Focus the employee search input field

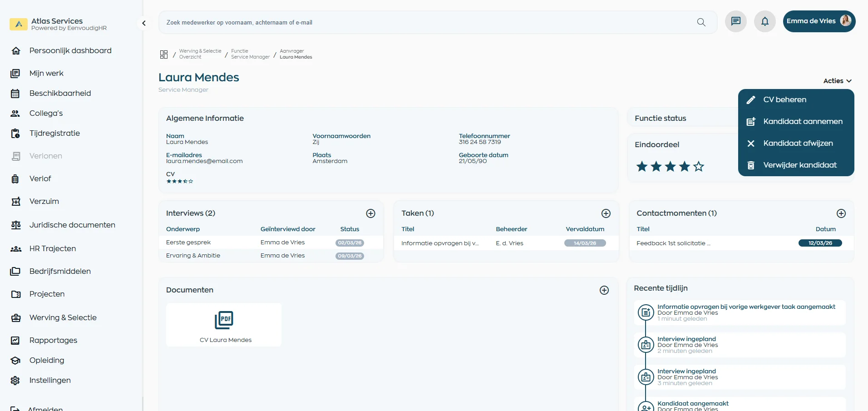tap(427, 22)
